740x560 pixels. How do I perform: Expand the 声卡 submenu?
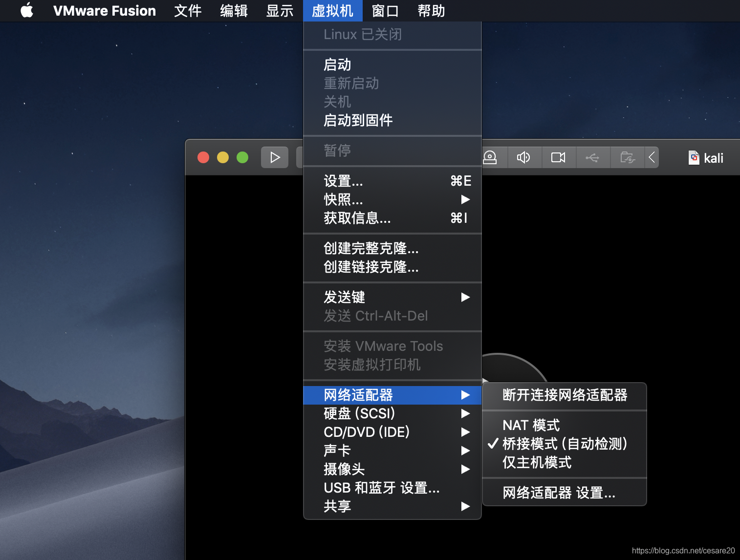[x=392, y=451]
